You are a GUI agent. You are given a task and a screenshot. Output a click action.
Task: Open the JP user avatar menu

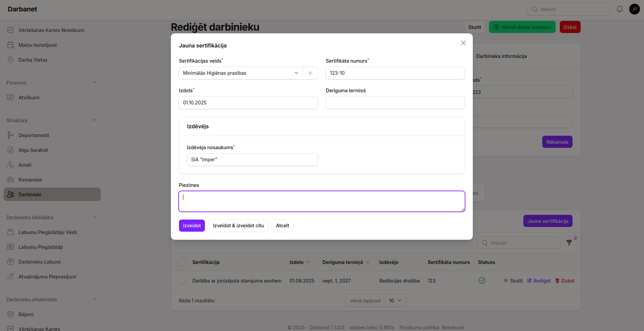[634, 9]
